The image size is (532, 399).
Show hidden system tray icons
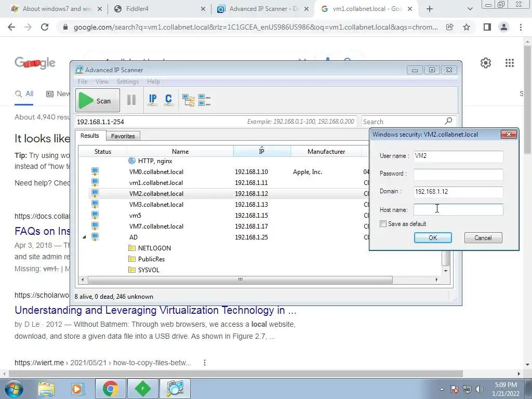442,389
